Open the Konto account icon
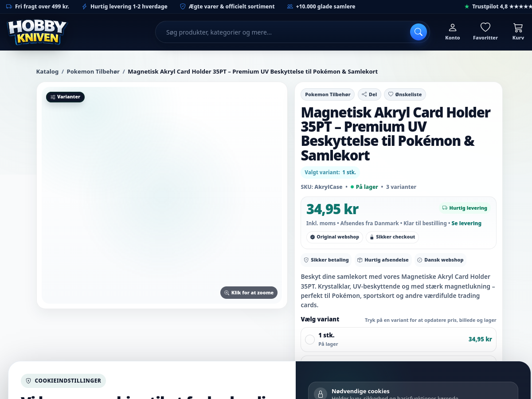 click(453, 32)
